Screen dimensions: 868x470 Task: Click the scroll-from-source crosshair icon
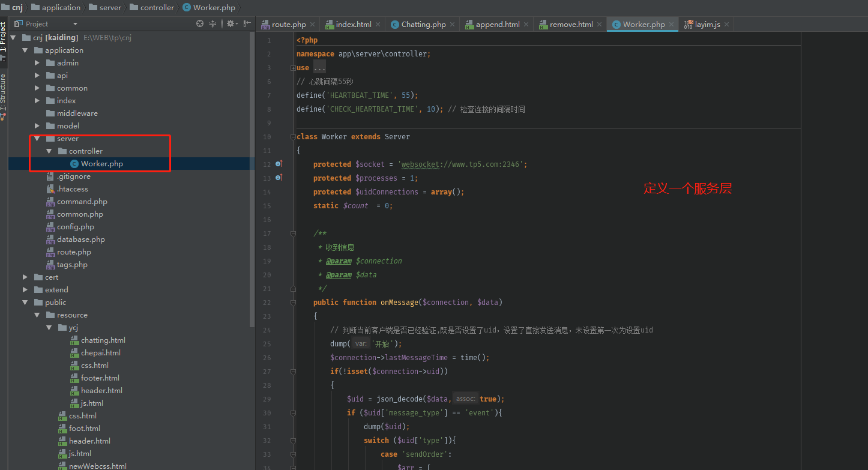(200, 24)
